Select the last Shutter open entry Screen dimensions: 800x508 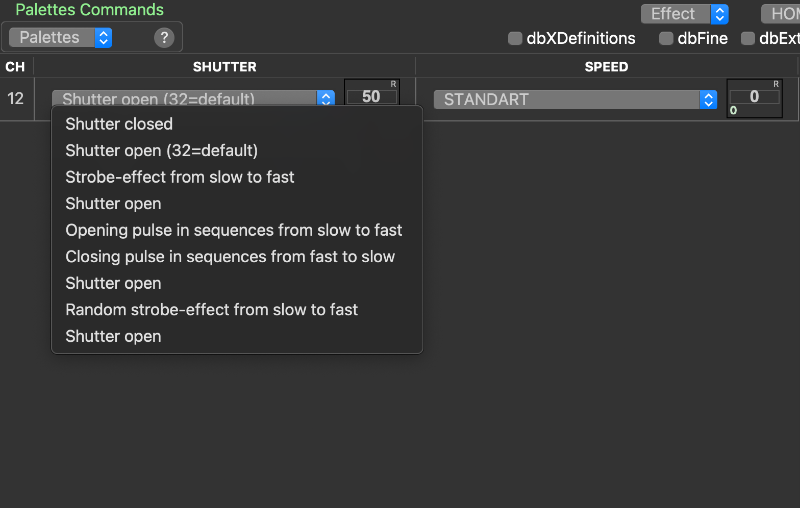[113, 337]
